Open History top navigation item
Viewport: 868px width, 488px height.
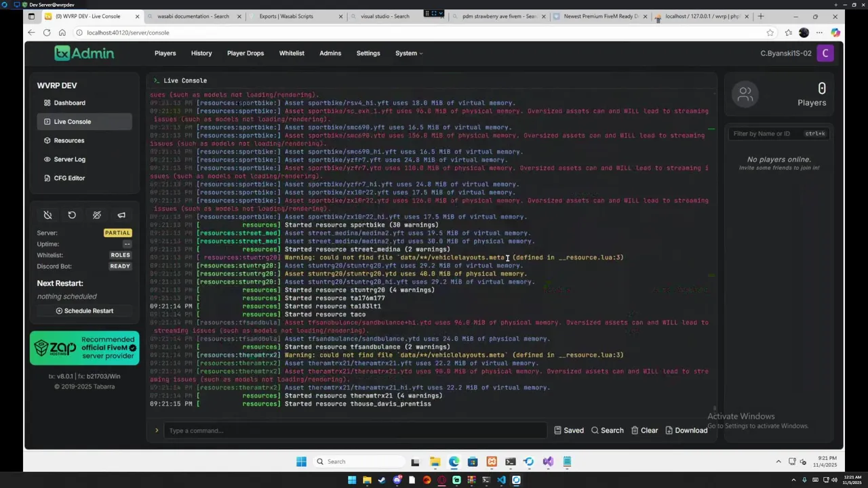click(201, 53)
